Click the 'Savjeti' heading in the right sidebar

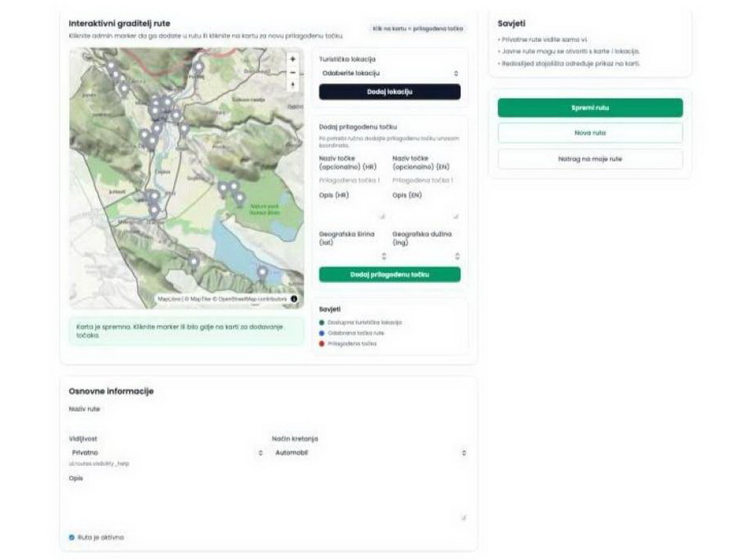click(x=511, y=23)
